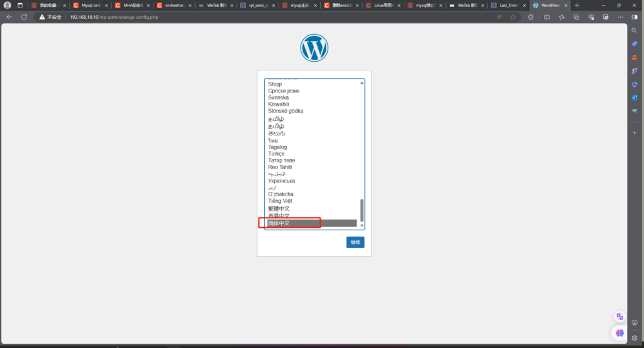Switch to the rpl_semi_sync tab

(257, 5)
